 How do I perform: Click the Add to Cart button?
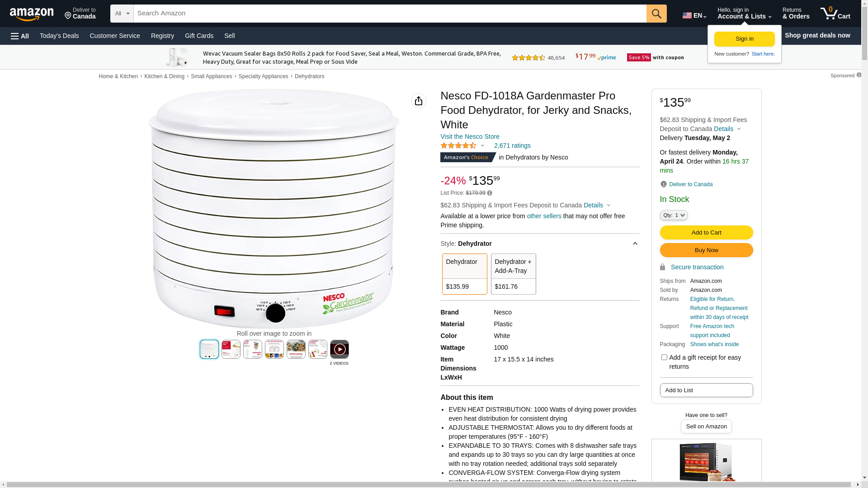pyautogui.click(x=706, y=233)
